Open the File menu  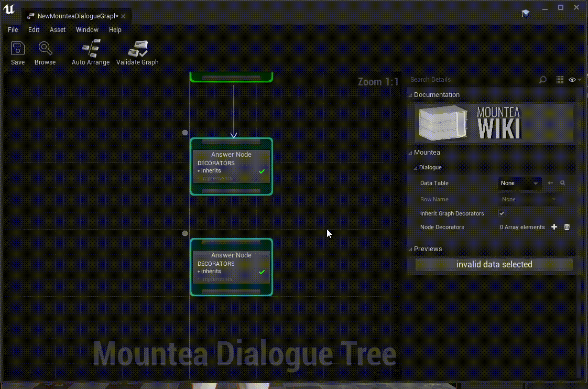point(13,30)
